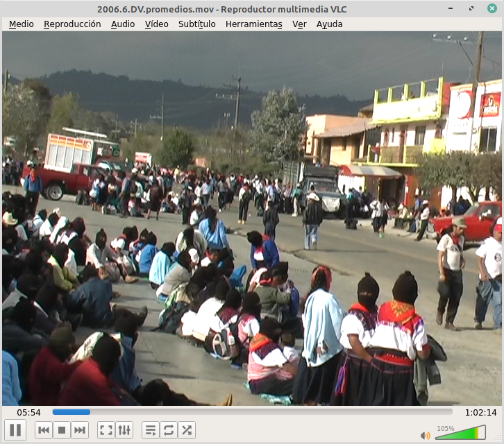Toggle loop repeat mode
This screenshot has width=504, height=444.
169,430
